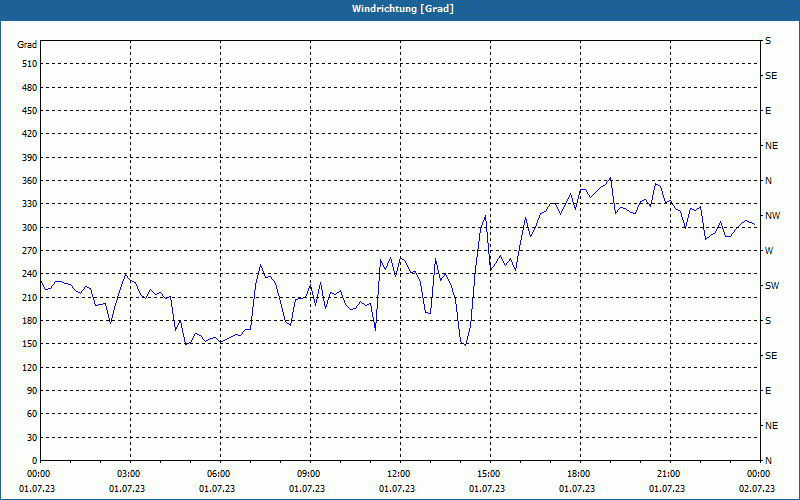Click the 18:00 time label
Screen dimensions: 800x500
[577, 474]
